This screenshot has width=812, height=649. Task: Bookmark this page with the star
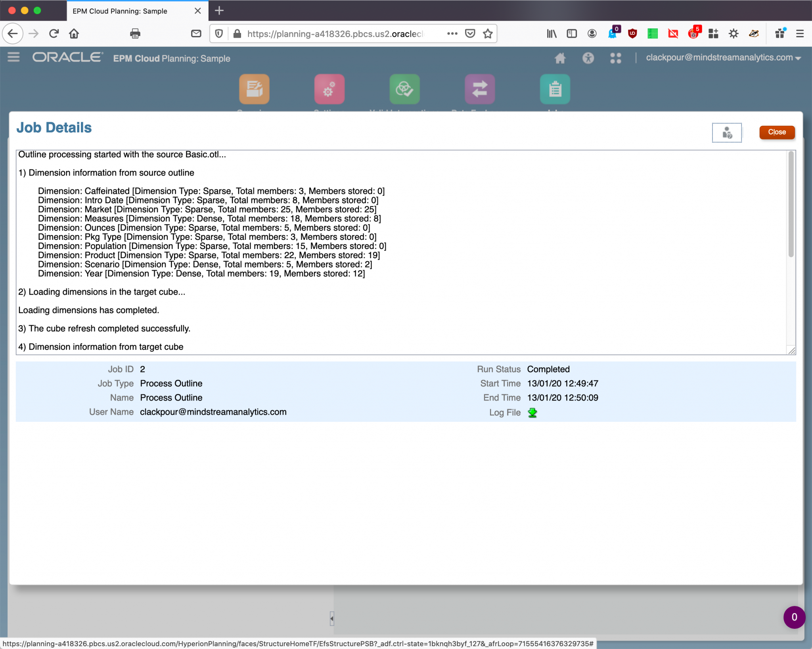pyautogui.click(x=488, y=34)
